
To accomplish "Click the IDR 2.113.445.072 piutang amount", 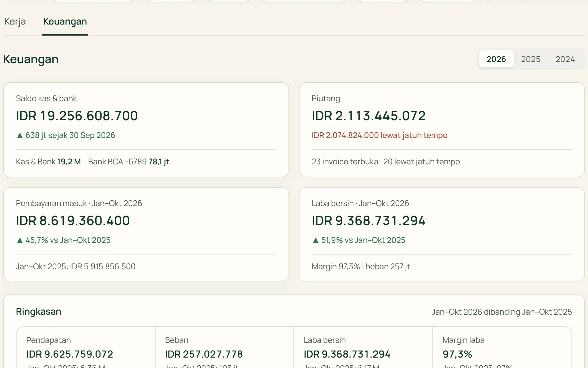I will click(369, 116).
